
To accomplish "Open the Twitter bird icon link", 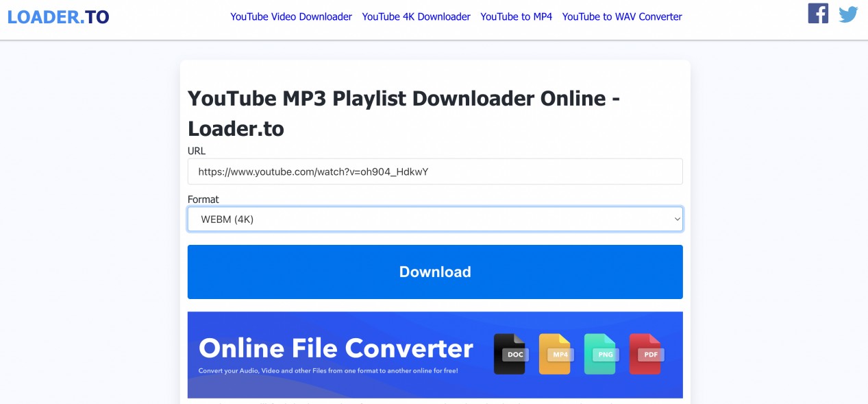I will 848,14.
